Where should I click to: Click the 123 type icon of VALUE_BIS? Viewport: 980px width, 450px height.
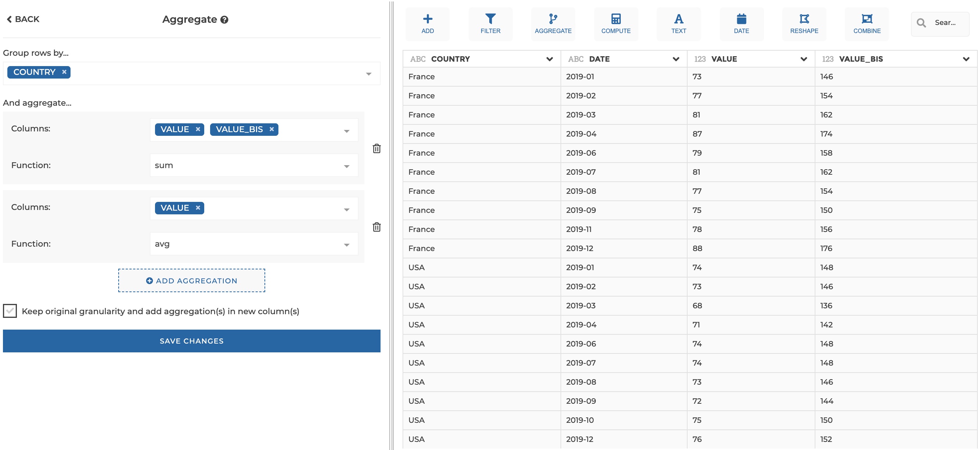827,59
